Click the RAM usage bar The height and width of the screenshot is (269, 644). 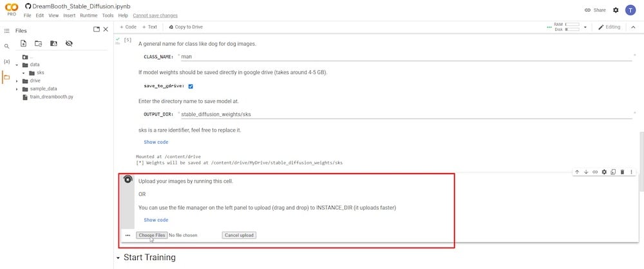[572, 25]
